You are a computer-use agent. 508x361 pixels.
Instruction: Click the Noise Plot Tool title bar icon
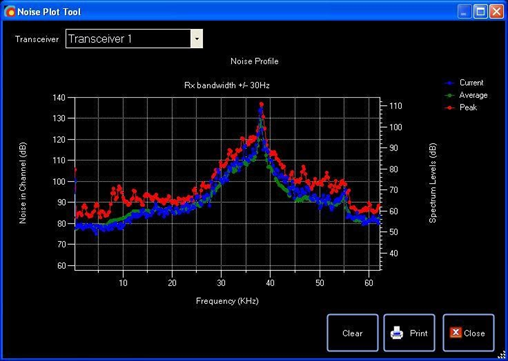click(10, 12)
